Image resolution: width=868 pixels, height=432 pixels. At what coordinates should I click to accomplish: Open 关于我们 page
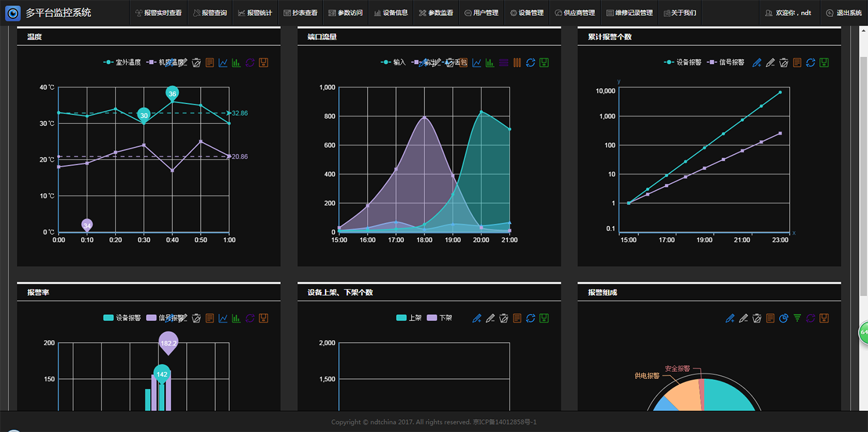click(x=680, y=13)
